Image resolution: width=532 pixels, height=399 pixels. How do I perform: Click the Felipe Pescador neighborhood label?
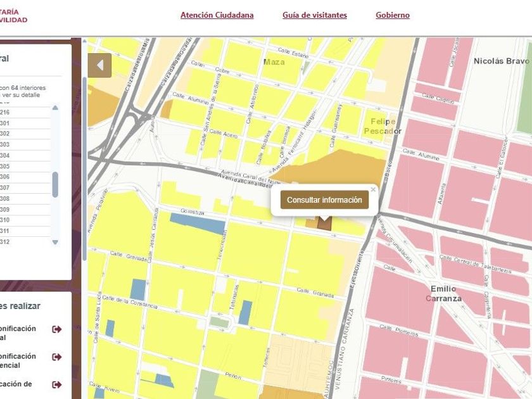[383, 126]
